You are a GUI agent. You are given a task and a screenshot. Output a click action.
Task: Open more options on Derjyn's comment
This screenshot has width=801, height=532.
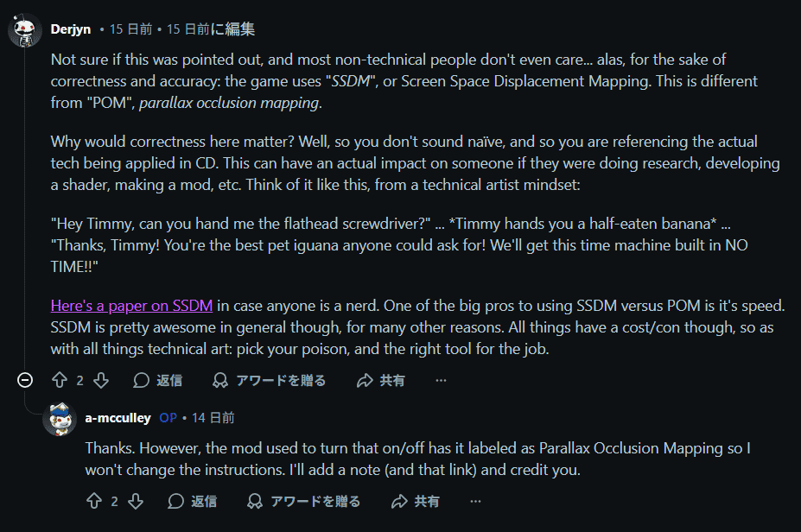[441, 380]
